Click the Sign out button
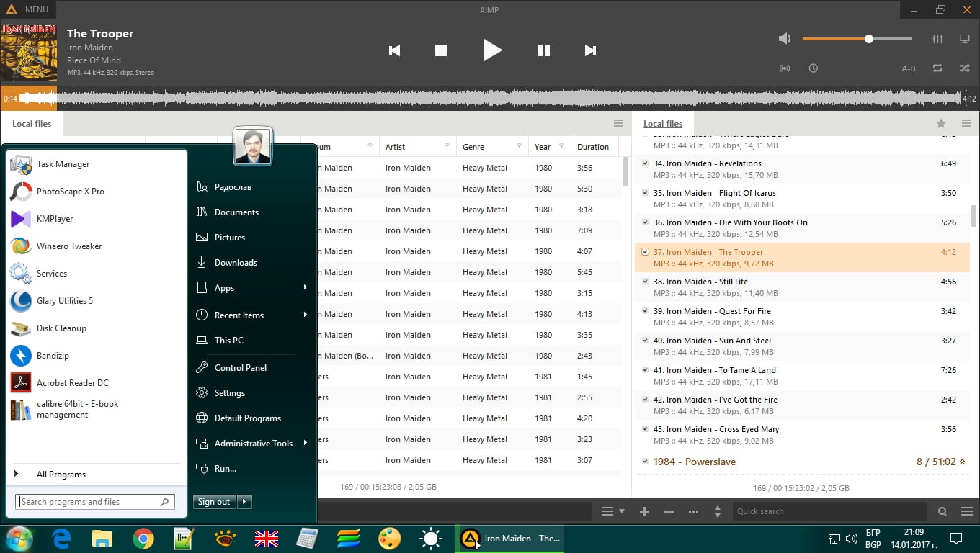Viewport: 980px width, 553px height. pos(215,502)
